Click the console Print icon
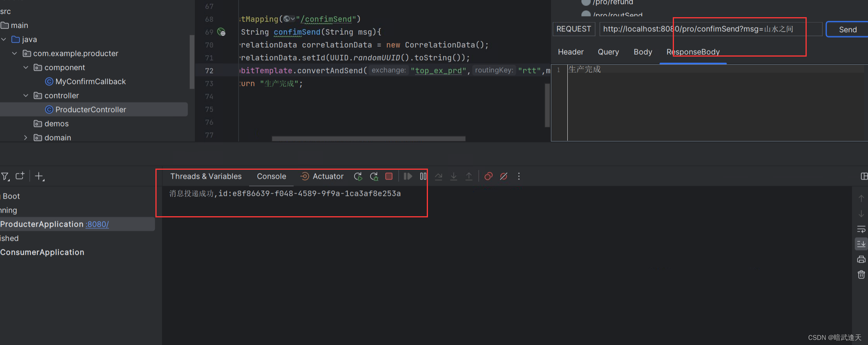The height and width of the screenshot is (345, 868). click(861, 260)
